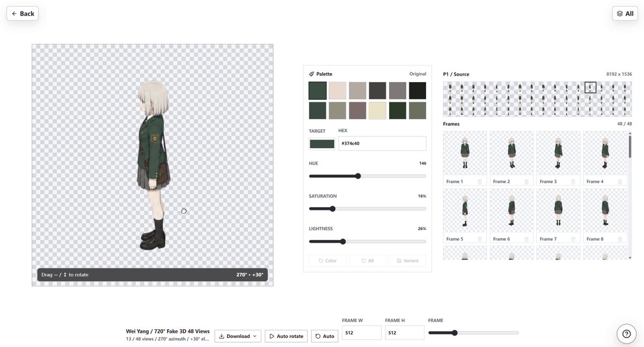Select the taupe palette swatch
The height and width of the screenshot is (347, 644).
pos(357,90)
